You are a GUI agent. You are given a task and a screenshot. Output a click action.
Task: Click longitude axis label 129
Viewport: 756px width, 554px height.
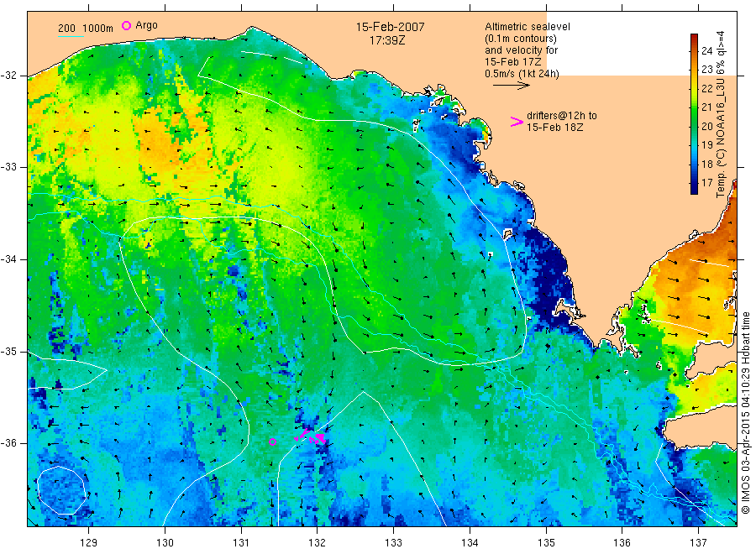tap(89, 543)
